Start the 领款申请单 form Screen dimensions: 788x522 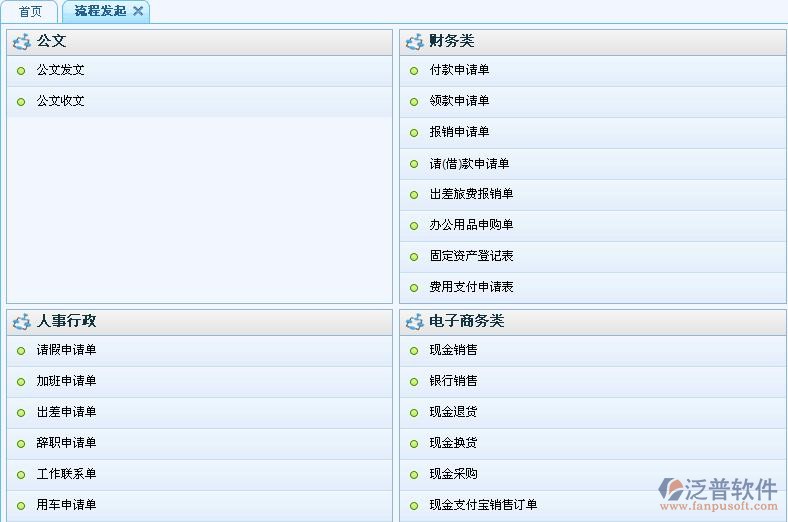pyautogui.click(x=459, y=101)
